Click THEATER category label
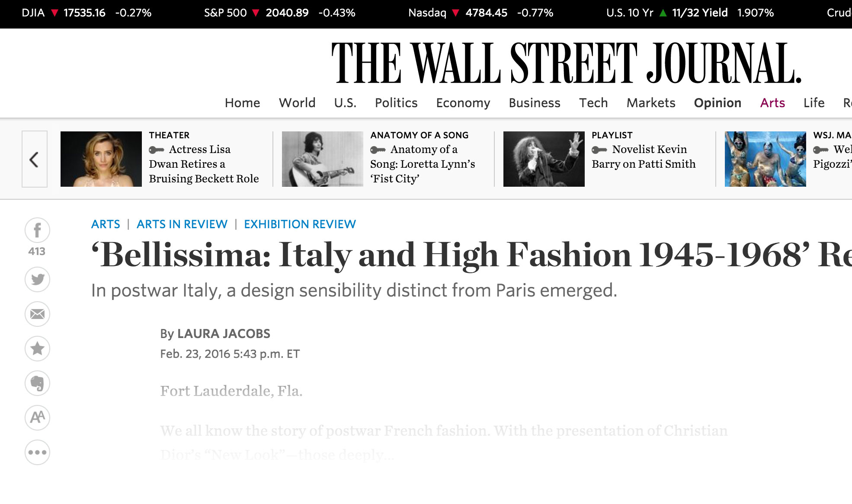 point(169,135)
